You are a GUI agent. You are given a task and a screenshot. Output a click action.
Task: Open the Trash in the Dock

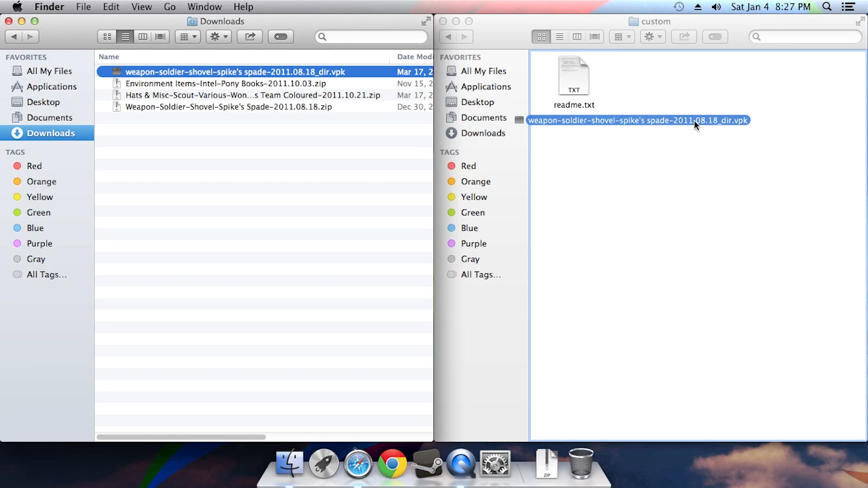(581, 464)
